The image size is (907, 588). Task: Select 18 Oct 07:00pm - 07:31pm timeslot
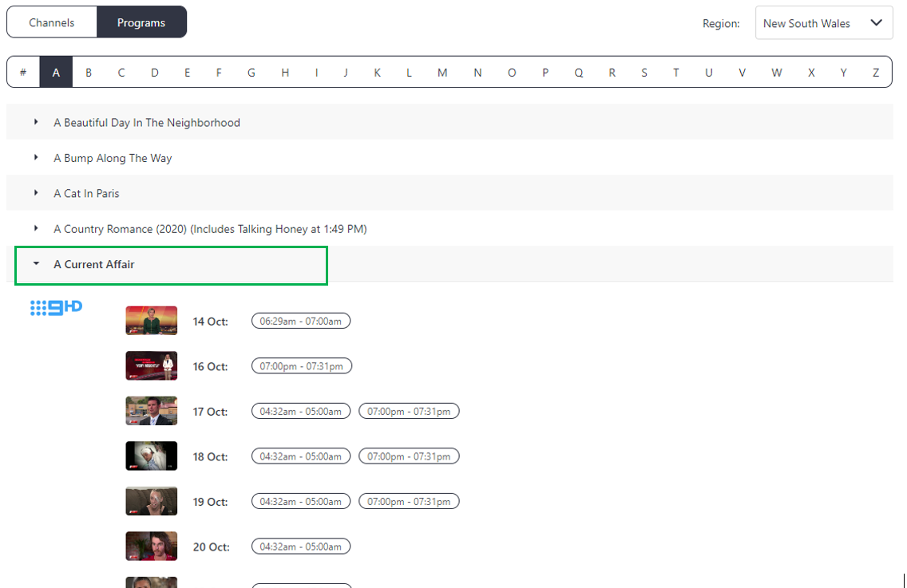point(409,456)
